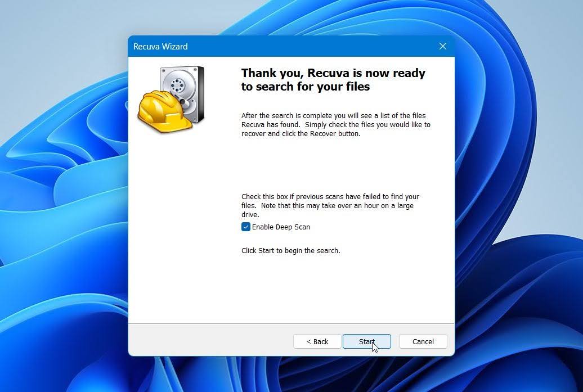Enable Deep Scan checkbox toggle
This screenshot has width=583, height=392.
pos(246,227)
